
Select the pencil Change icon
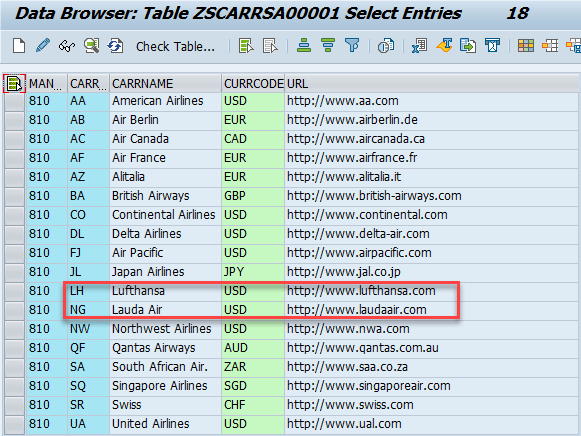pos(43,46)
